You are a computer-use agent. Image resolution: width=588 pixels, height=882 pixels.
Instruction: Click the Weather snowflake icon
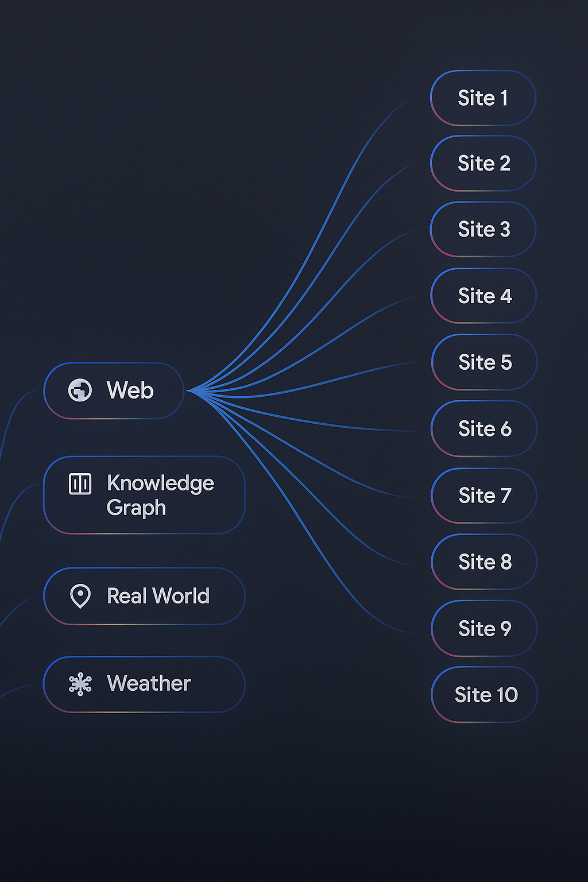coord(80,684)
